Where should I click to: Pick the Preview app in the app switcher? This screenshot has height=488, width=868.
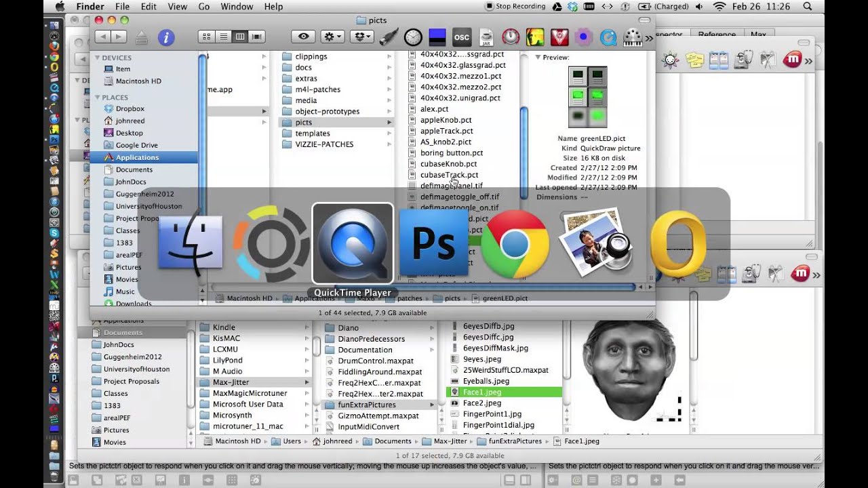click(x=596, y=243)
